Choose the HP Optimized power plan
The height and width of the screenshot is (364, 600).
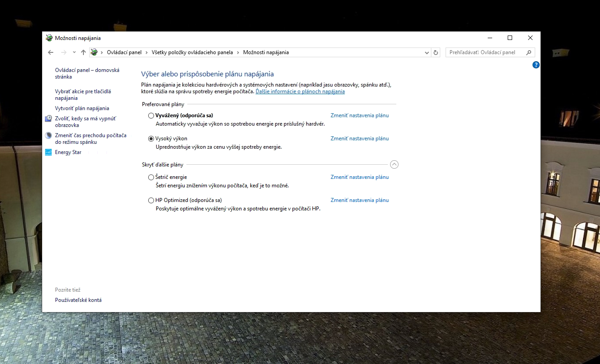[x=151, y=200]
